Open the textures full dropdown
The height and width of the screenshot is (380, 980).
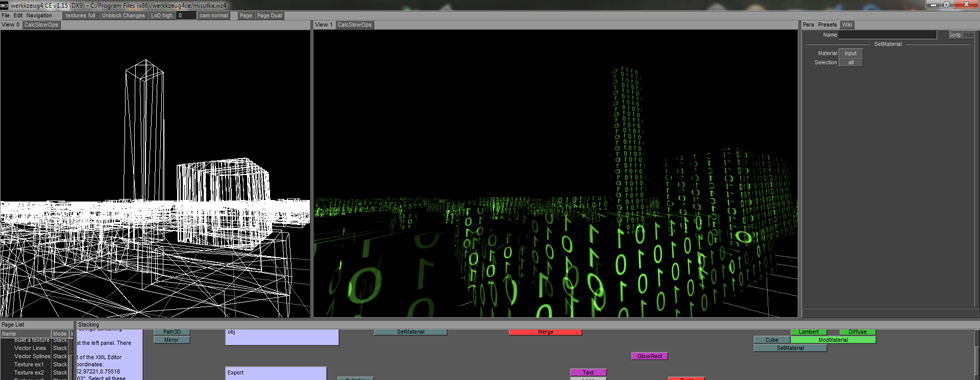[x=80, y=15]
